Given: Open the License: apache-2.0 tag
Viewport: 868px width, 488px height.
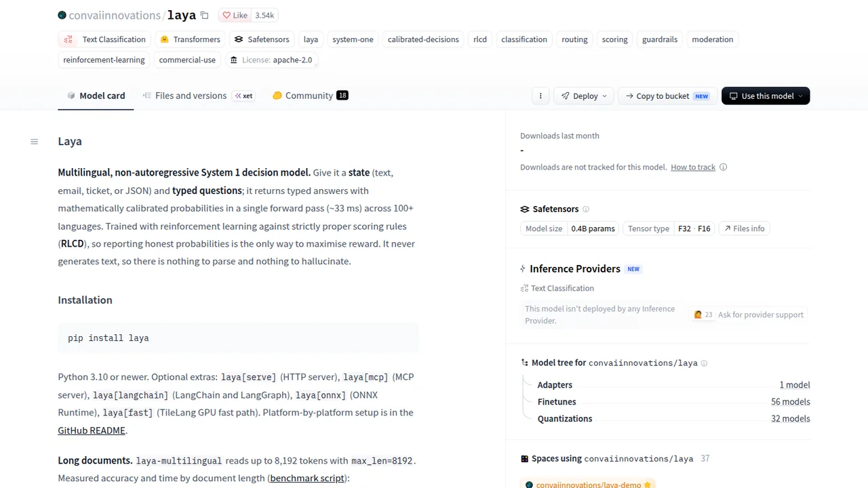Looking at the screenshot, I should point(271,60).
